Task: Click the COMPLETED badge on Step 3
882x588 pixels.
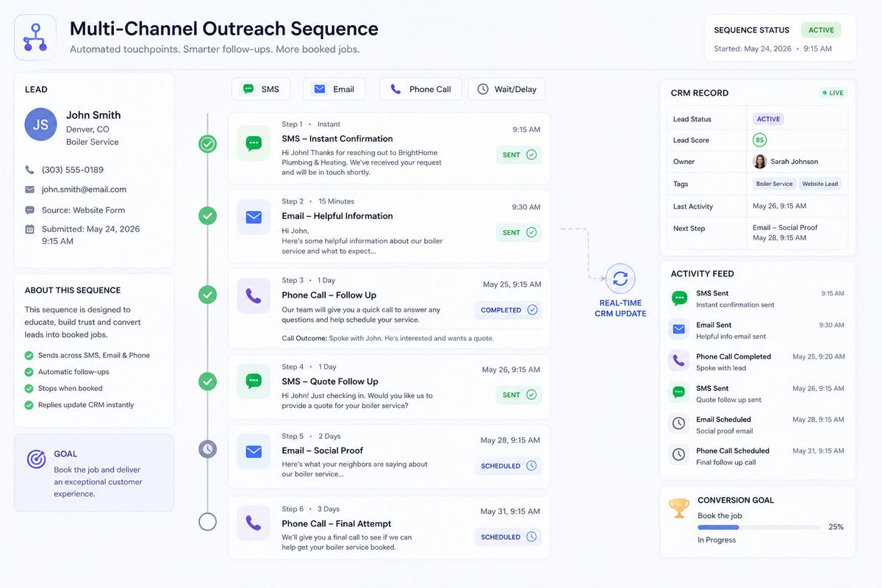Action: click(509, 310)
